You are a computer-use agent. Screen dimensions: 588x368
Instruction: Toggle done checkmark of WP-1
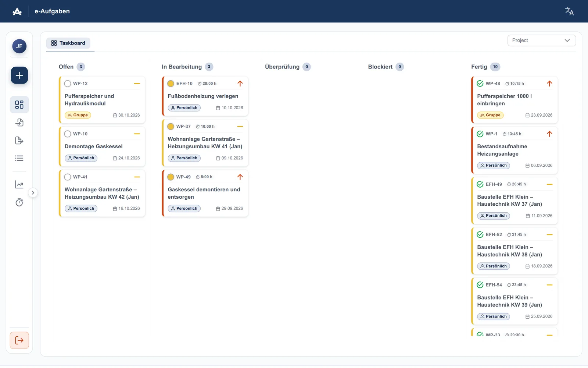pos(480,134)
